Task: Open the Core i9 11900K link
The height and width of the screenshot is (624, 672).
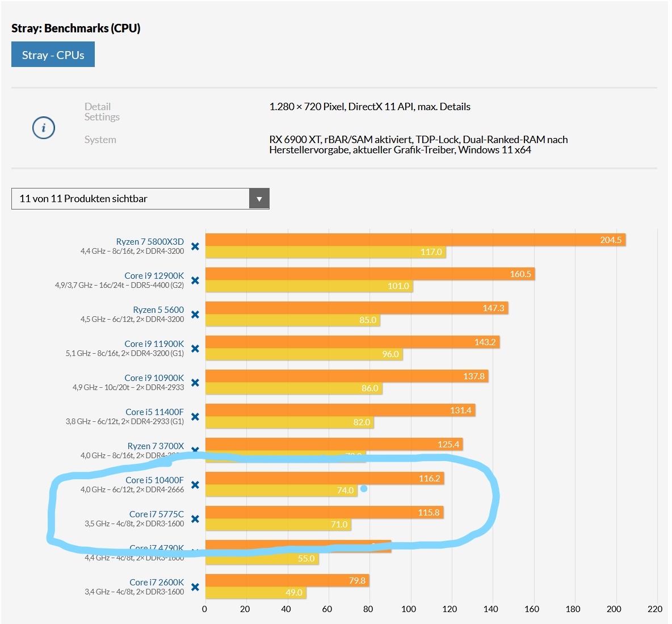Action: (154, 344)
